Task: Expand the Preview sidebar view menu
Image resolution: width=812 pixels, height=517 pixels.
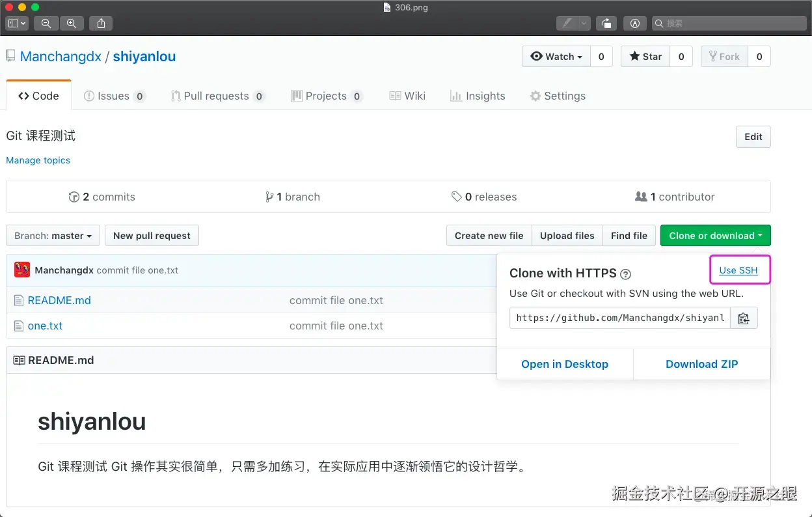Action: point(17,23)
